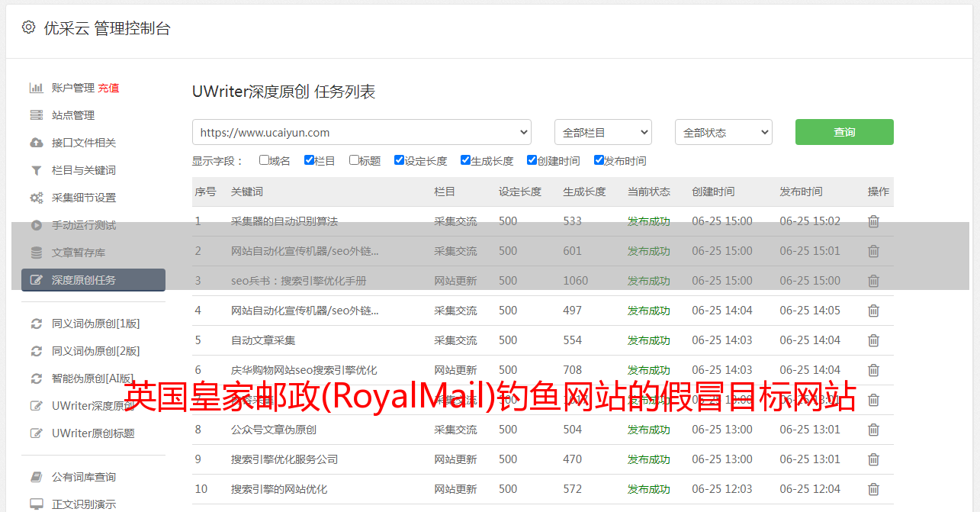
Task: Open 栏目与关键词 in the sidebar
Action: coord(84,170)
